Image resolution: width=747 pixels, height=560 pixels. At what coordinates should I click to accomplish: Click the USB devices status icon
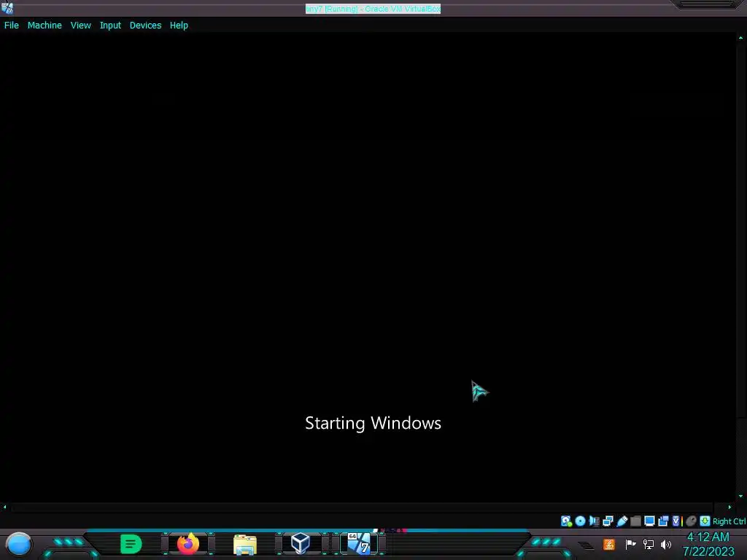click(x=622, y=521)
